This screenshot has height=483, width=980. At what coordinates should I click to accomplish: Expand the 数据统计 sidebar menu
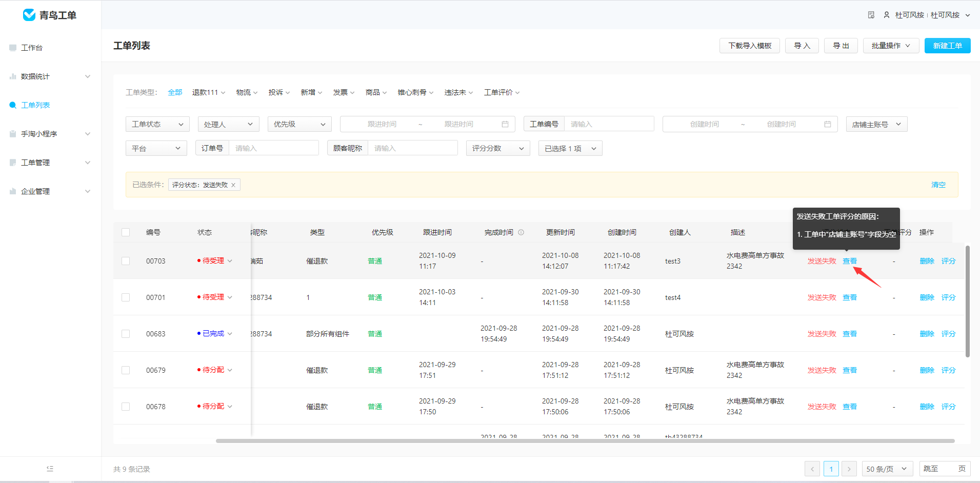(88, 76)
